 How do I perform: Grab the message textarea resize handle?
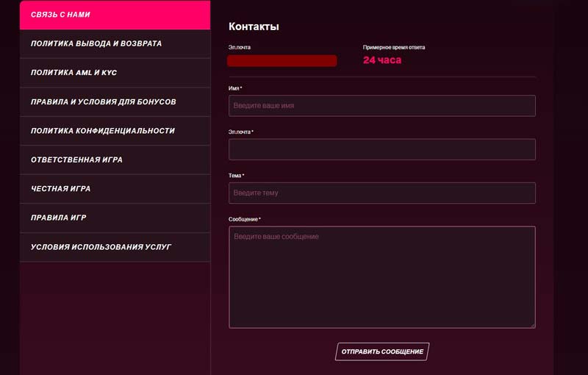pyautogui.click(x=532, y=324)
